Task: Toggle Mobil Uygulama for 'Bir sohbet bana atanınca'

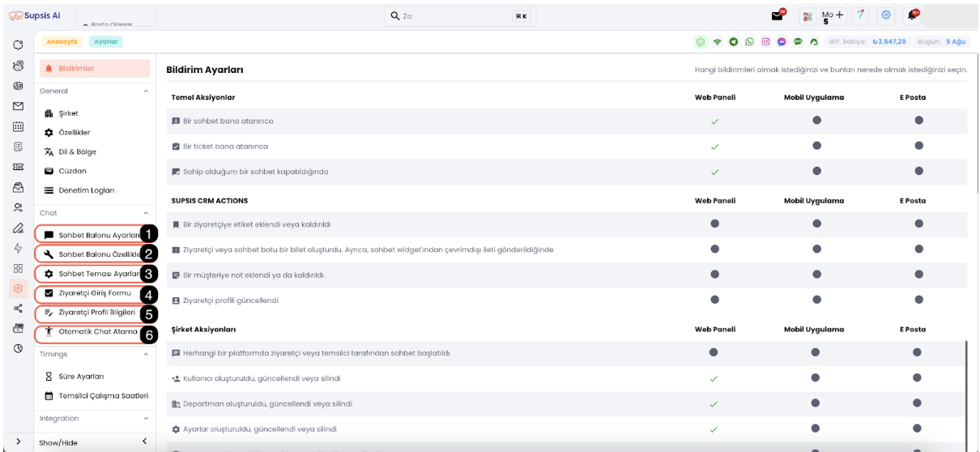Action: (816, 121)
